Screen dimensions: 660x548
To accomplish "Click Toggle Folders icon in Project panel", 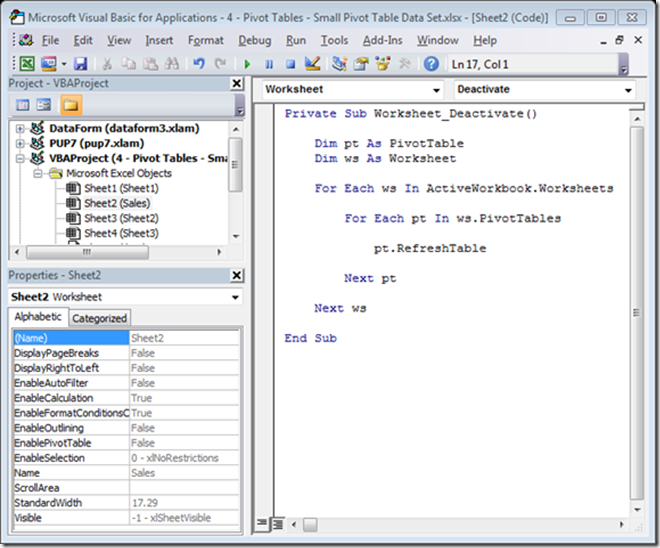I will (x=71, y=105).
